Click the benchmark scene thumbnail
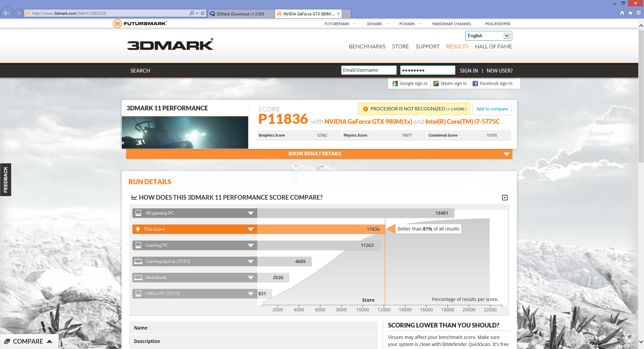This screenshot has width=644, height=349. [185, 133]
